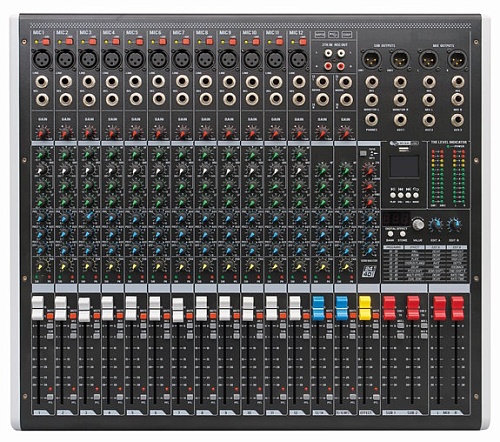Image resolution: width=500 pixels, height=442 pixels.
Task: Click the channel 5 yellow PAN knob
Action: (x=135, y=266)
